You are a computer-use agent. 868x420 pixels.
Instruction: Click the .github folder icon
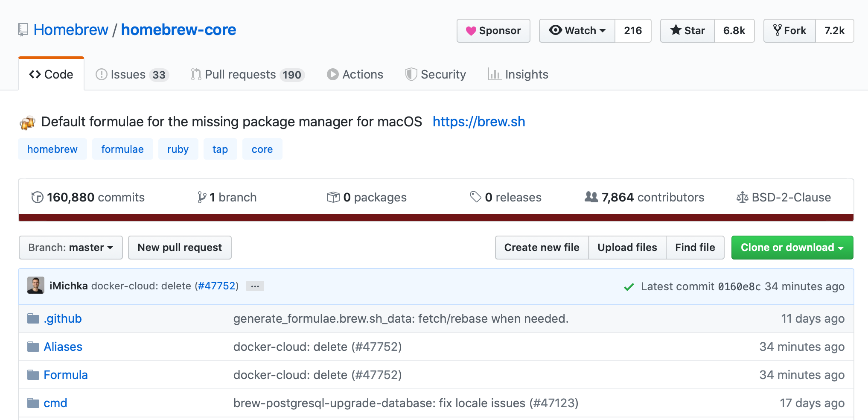(x=33, y=318)
